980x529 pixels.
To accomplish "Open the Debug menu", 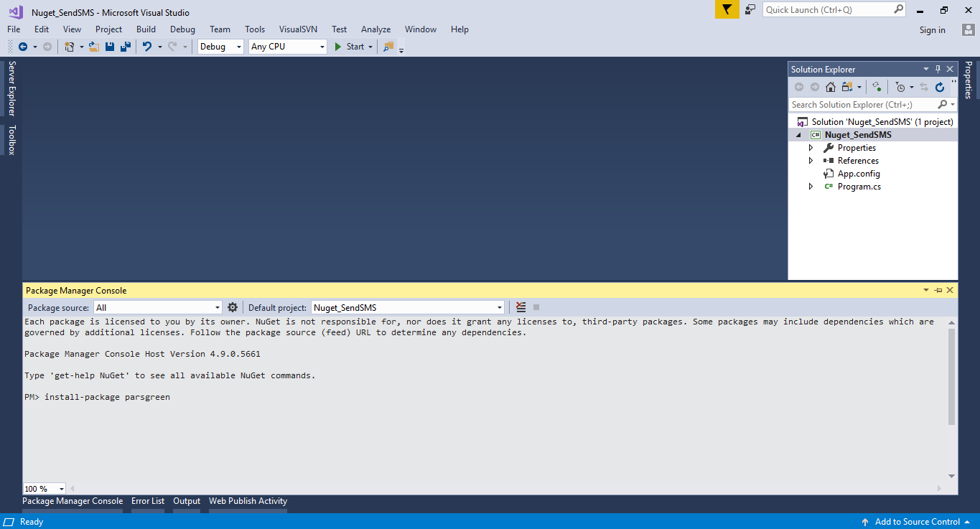I will pyautogui.click(x=182, y=29).
